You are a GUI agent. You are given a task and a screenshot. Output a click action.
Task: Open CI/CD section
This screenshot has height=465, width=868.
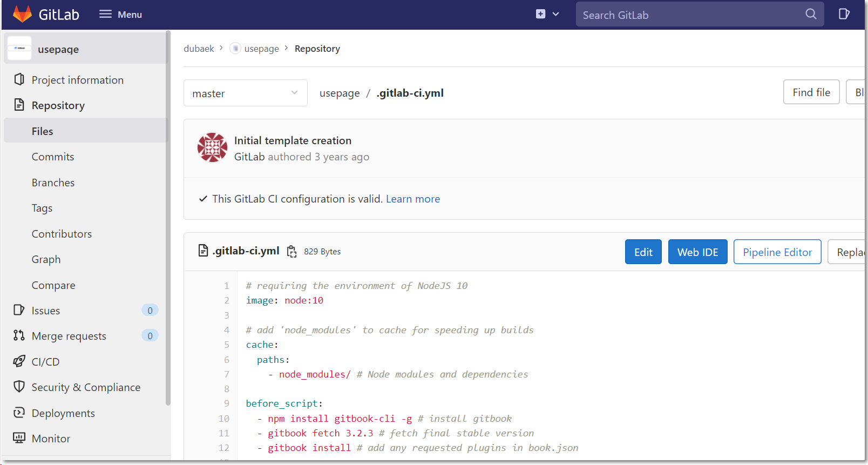coord(46,362)
